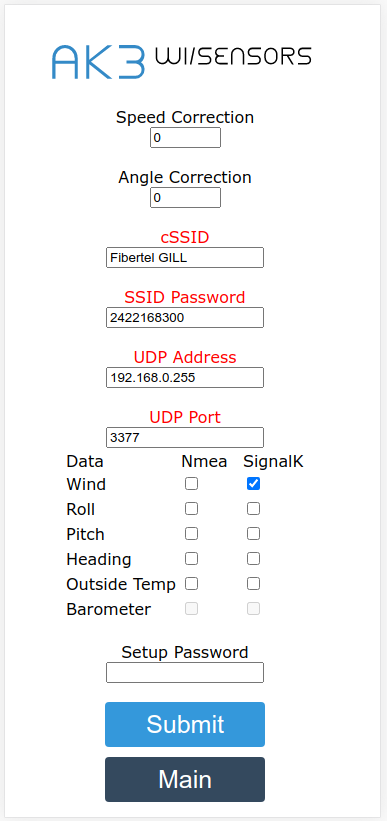387x821 pixels.
Task: Edit the UDP Address field
Action: [x=185, y=378]
